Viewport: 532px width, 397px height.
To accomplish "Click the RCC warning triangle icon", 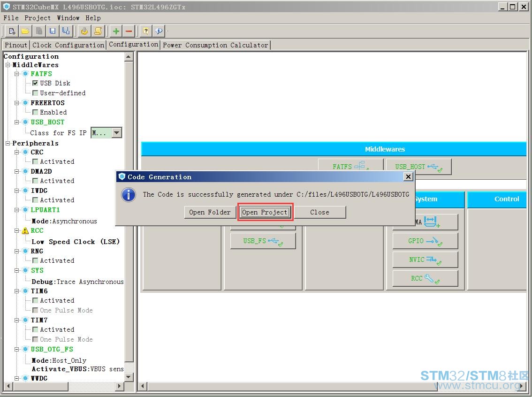I will pos(25,231).
